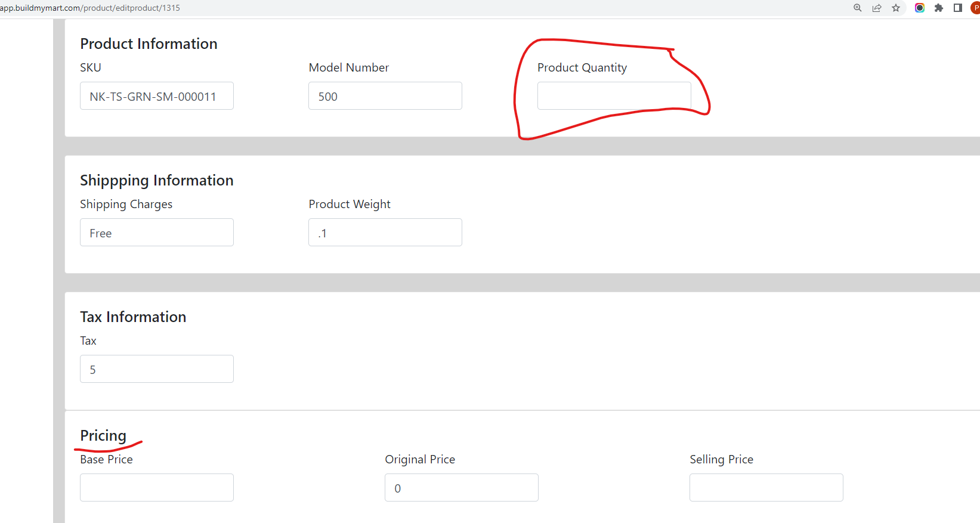Click the empty Base Price field
Screen dimensions: 980x523
coord(157,488)
